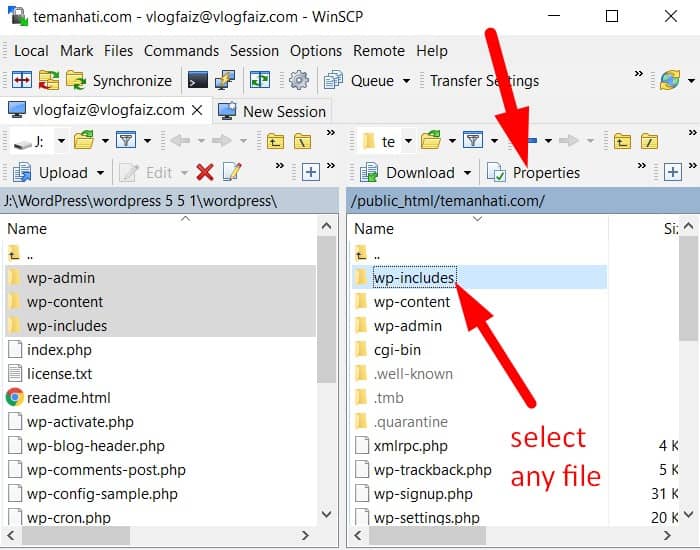Screen dimensions: 700x550
Task: Open the local J: drive dropdown
Action: (61, 141)
